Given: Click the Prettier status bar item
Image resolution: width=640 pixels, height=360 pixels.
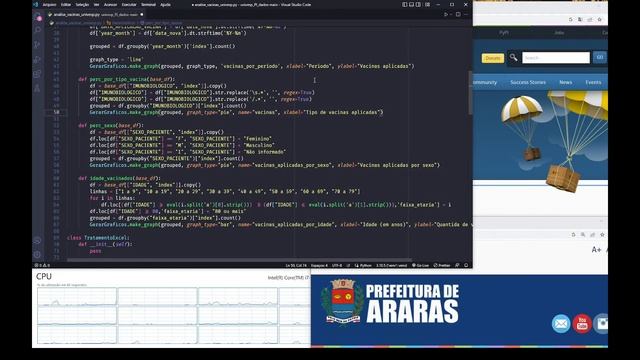Looking at the screenshot, I should point(442,265).
